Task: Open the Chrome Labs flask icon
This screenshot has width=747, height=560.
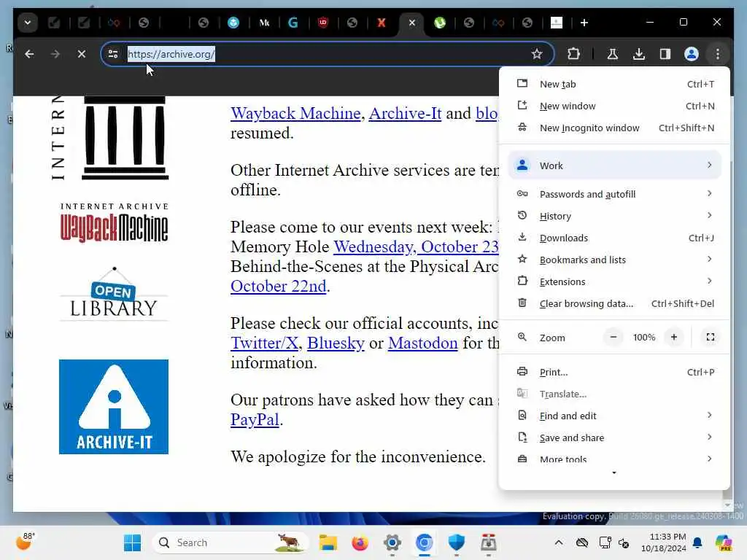Action: pos(613,54)
